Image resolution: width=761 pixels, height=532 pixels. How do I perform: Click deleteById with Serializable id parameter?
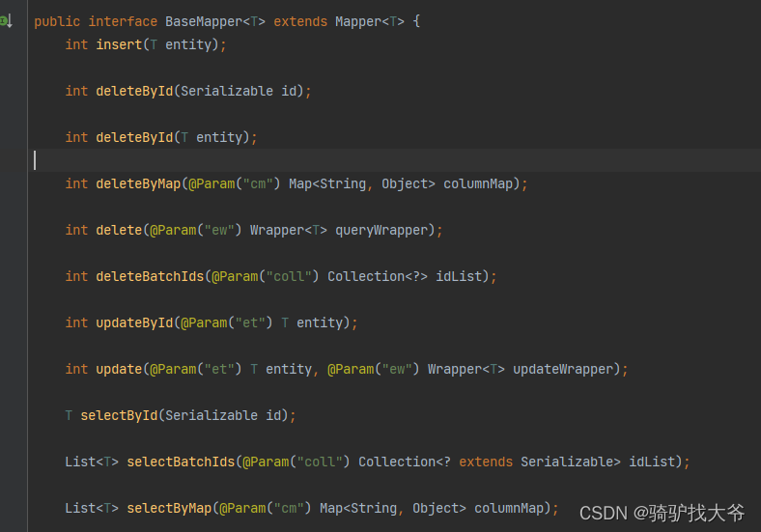click(134, 91)
